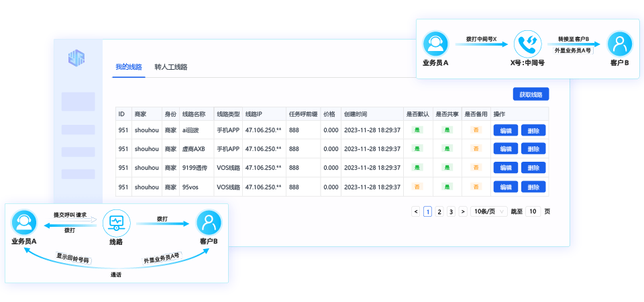
Task: Click the 是否共享 column header
Action: click(447, 114)
